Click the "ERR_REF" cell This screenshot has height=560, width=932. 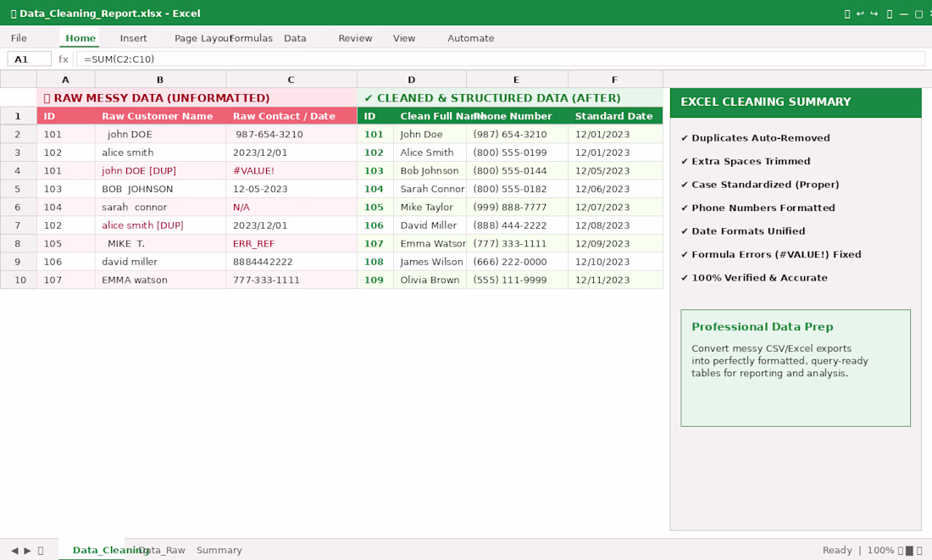tap(291, 244)
